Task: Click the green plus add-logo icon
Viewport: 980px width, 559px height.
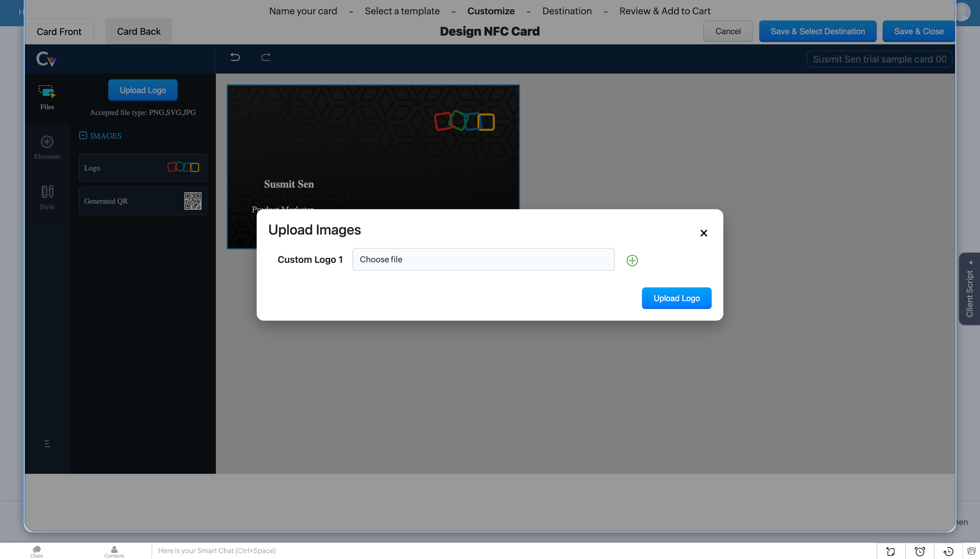Action: [x=632, y=260]
